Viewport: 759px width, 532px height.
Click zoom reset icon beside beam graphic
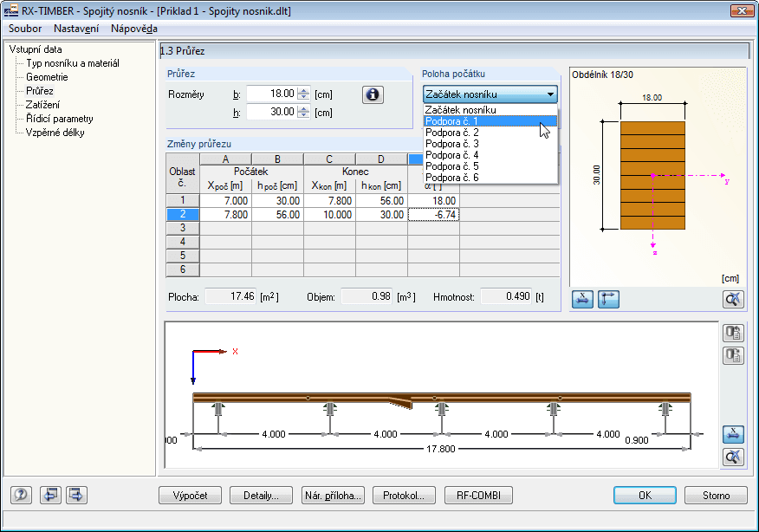click(x=733, y=457)
